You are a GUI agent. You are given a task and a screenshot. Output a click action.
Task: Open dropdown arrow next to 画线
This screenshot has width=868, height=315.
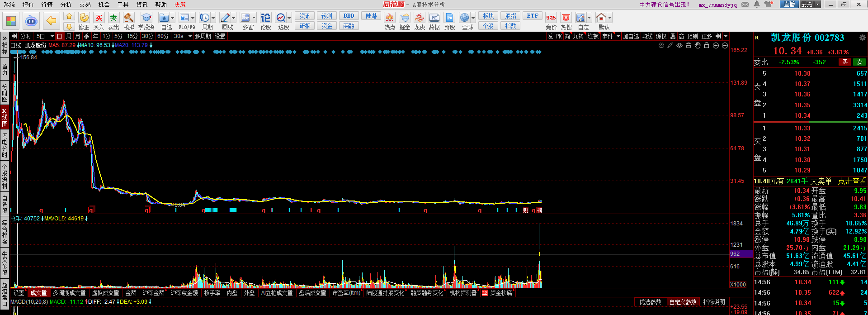(233, 18)
